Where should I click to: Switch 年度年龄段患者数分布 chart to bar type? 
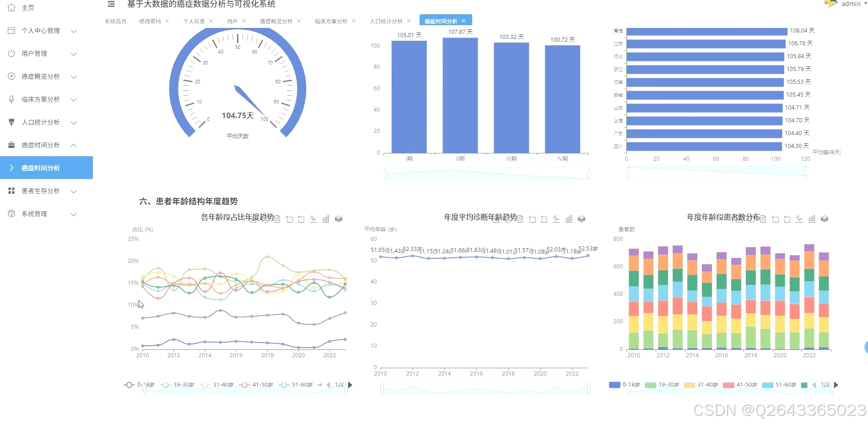[812, 219]
